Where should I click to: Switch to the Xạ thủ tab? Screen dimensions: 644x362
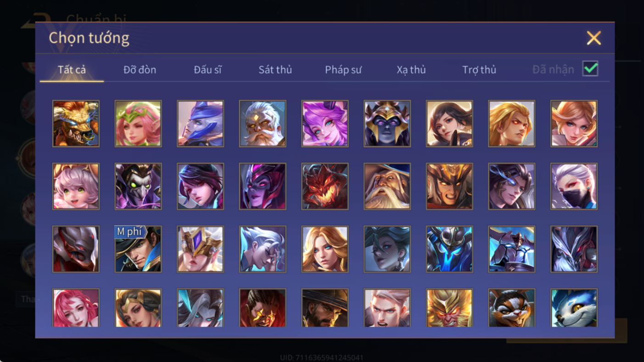pyautogui.click(x=411, y=70)
